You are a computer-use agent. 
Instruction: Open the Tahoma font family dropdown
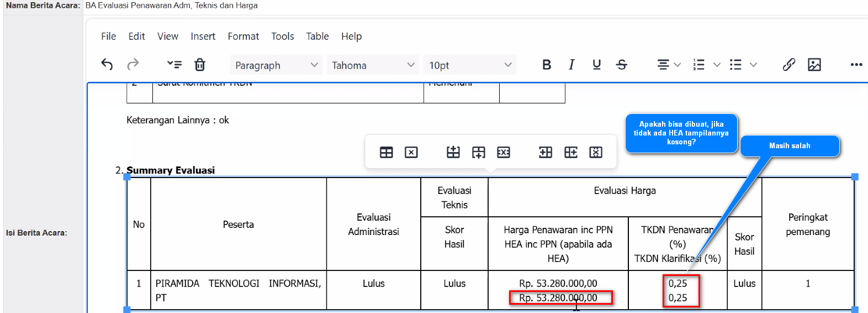click(373, 65)
